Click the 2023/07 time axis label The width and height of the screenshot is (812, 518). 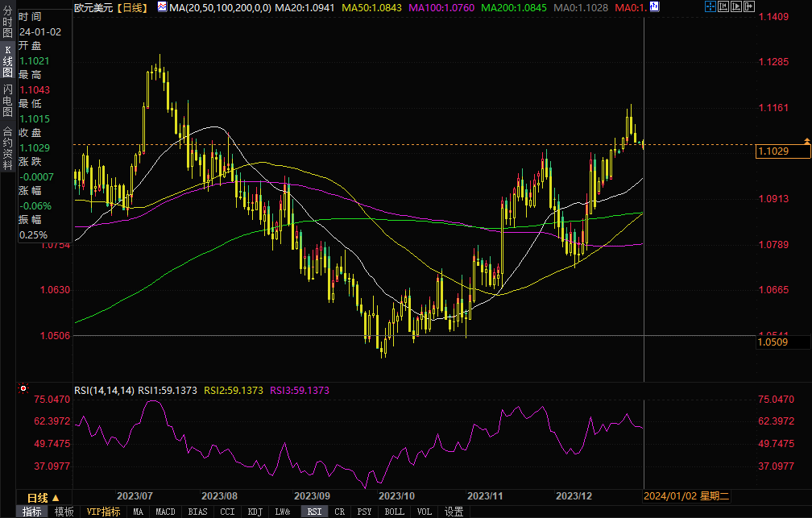coord(135,496)
